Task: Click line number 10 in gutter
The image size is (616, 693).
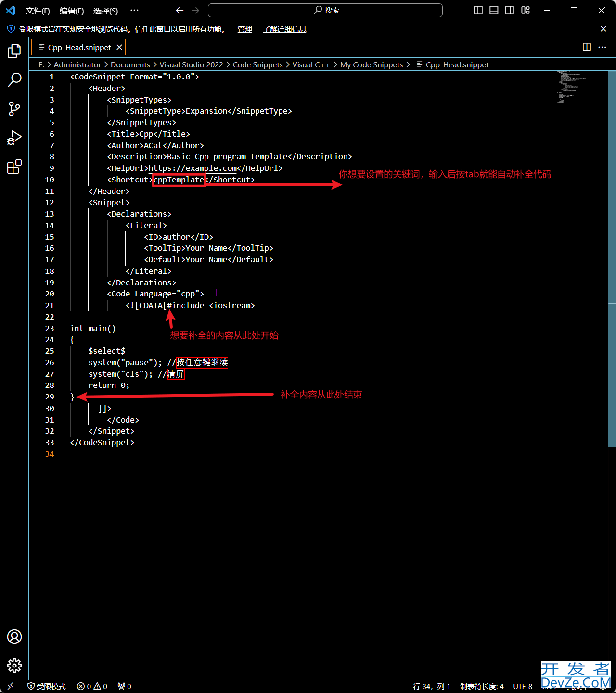Action: (x=50, y=180)
